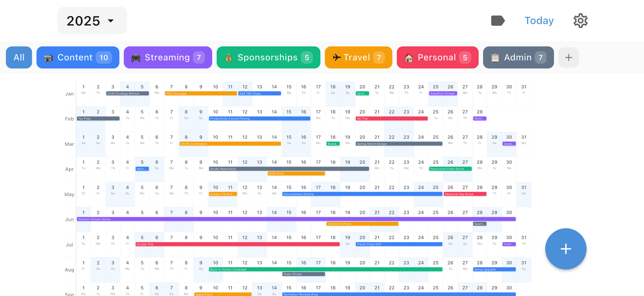Select the Streaming filter tab

click(168, 57)
